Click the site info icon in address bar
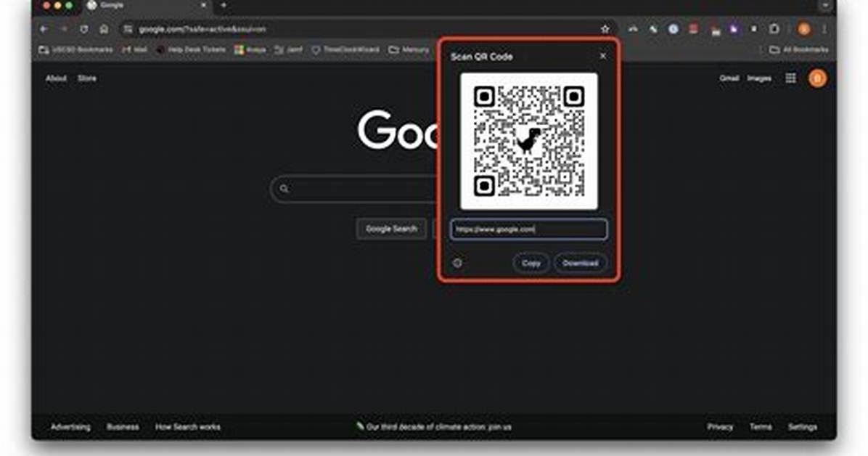 [128, 29]
